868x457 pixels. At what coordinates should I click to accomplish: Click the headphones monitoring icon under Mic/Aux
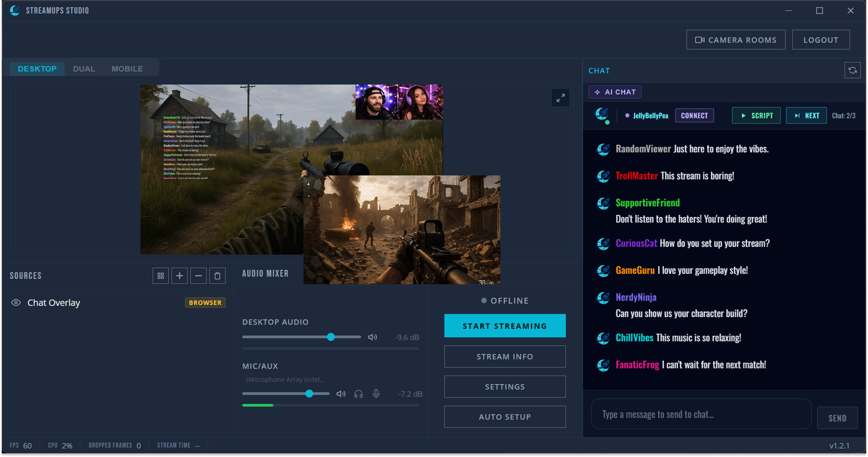(358, 394)
